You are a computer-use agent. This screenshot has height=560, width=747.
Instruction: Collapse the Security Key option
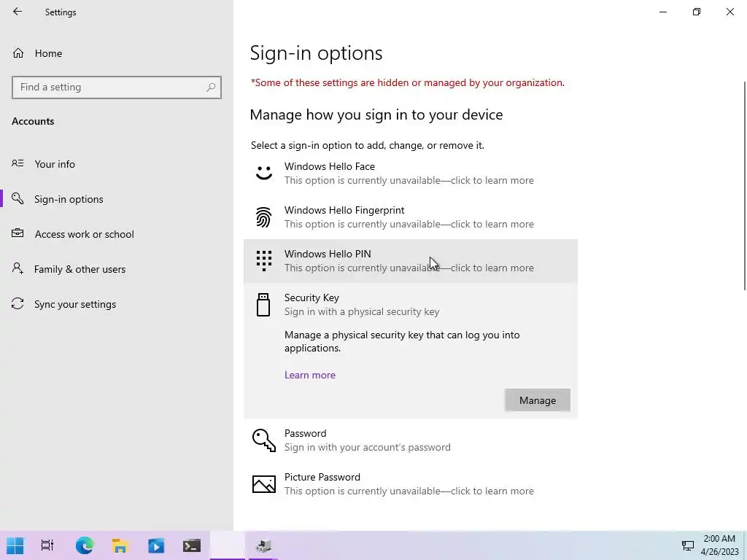coord(411,305)
